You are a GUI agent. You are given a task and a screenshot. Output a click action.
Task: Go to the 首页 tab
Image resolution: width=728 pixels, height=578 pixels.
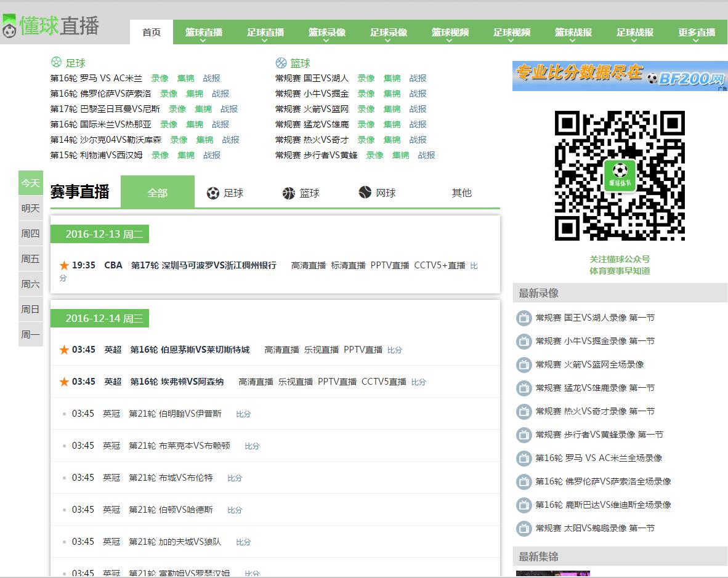(152, 33)
